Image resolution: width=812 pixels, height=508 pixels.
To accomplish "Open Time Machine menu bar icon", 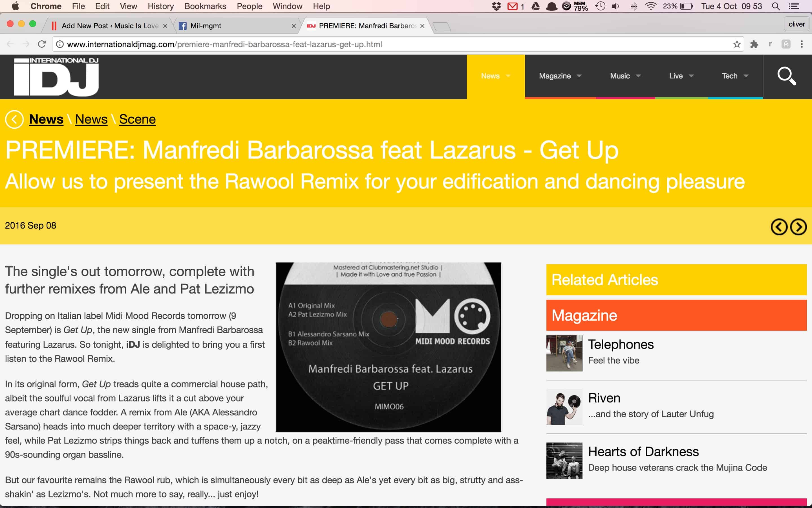I will click(x=600, y=6).
